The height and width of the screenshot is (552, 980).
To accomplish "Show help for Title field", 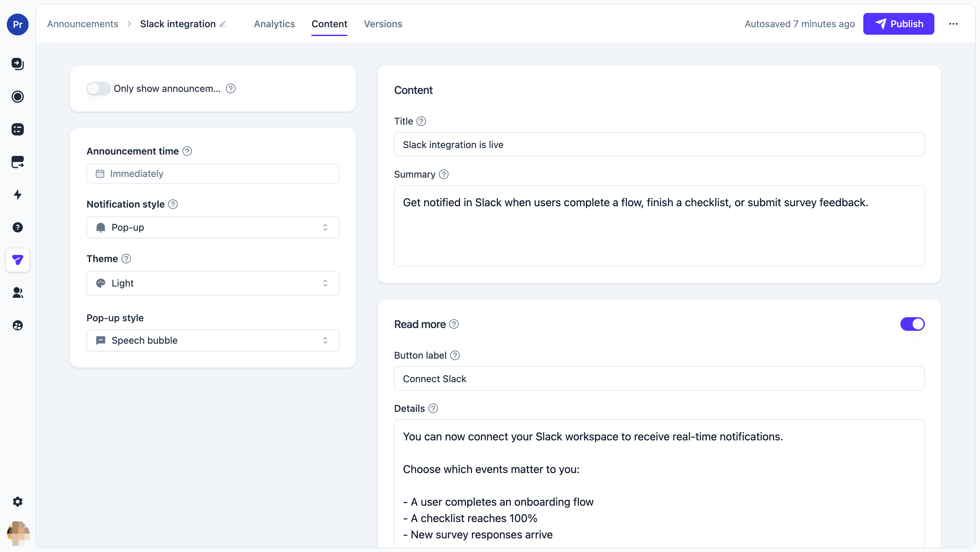I will tap(421, 121).
